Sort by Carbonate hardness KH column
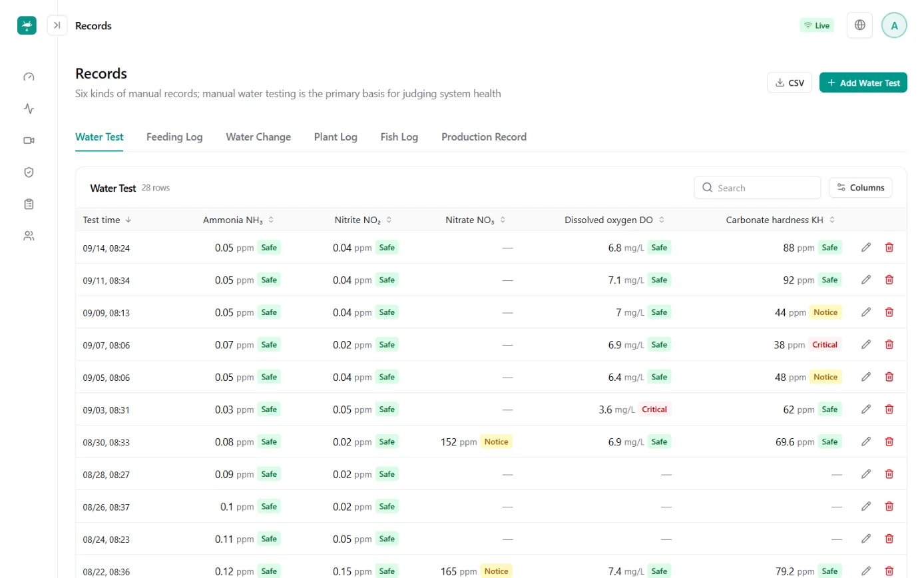The height and width of the screenshot is (578, 924). pos(780,220)
